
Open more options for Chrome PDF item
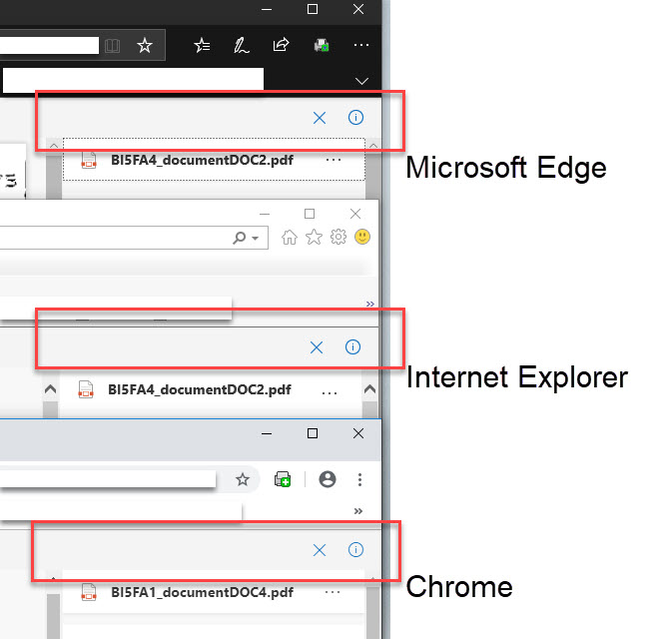tap(333, 592)
